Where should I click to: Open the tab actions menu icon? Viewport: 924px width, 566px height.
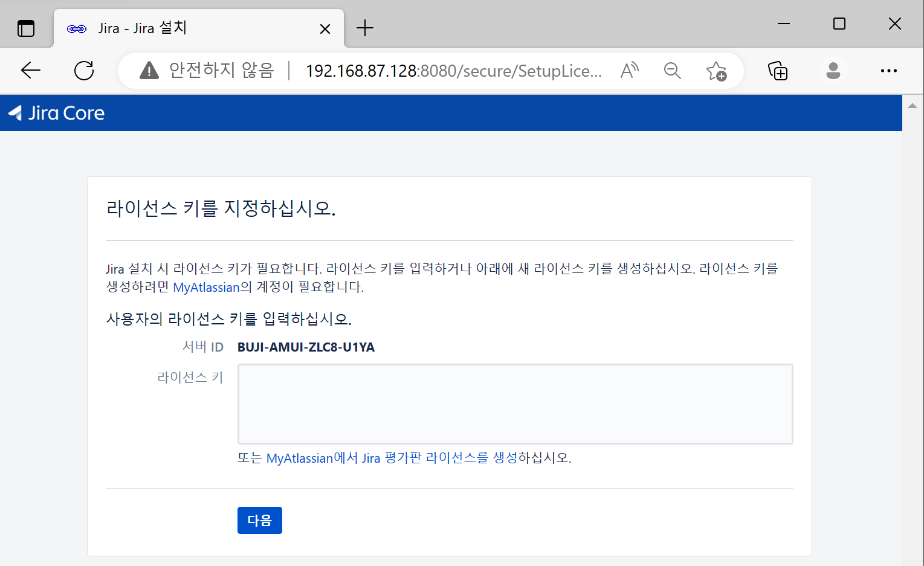click(x=26, y=28)
